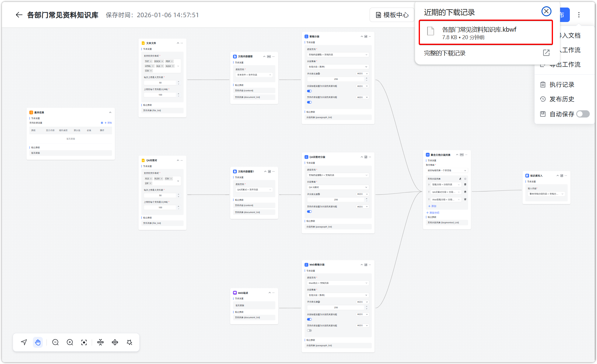Zoom in the workflow canvas
The image size is (597, 364).
70,342
